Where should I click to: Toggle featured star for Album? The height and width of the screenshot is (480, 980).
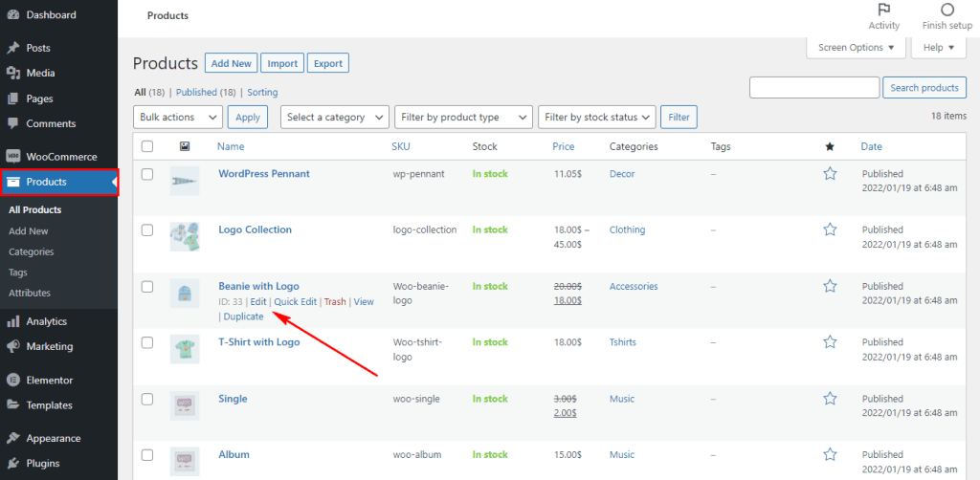coord(830,454)
